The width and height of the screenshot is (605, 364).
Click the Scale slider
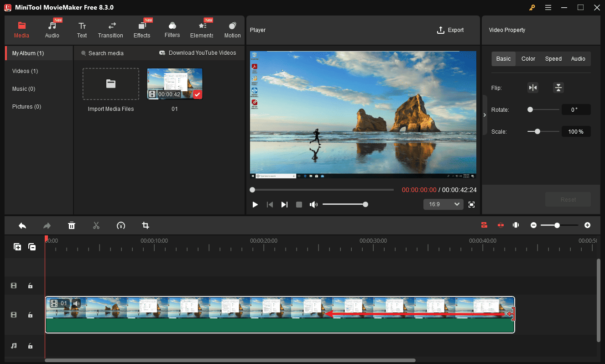pos(543,131)
